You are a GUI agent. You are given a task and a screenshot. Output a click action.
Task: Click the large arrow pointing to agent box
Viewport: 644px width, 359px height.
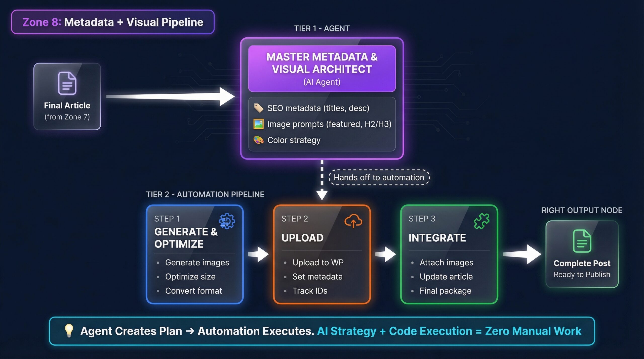click(x=171, y=96)
